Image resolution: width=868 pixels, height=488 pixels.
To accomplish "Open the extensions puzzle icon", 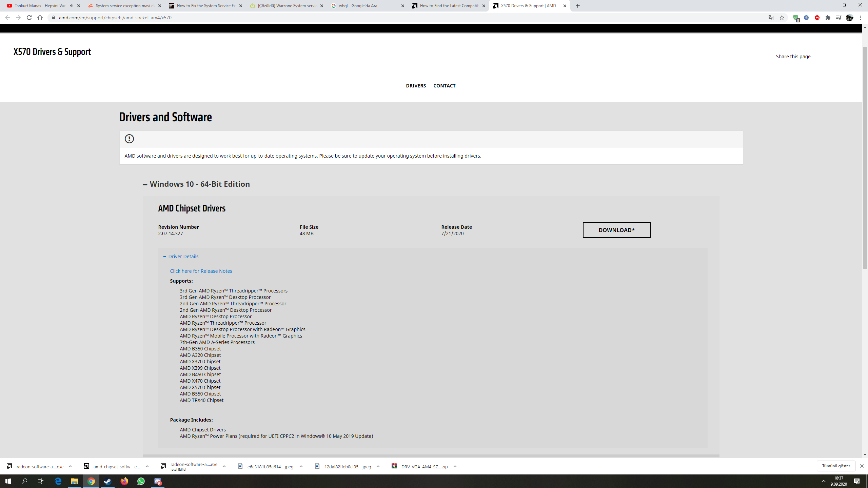I will coord(828,18).
